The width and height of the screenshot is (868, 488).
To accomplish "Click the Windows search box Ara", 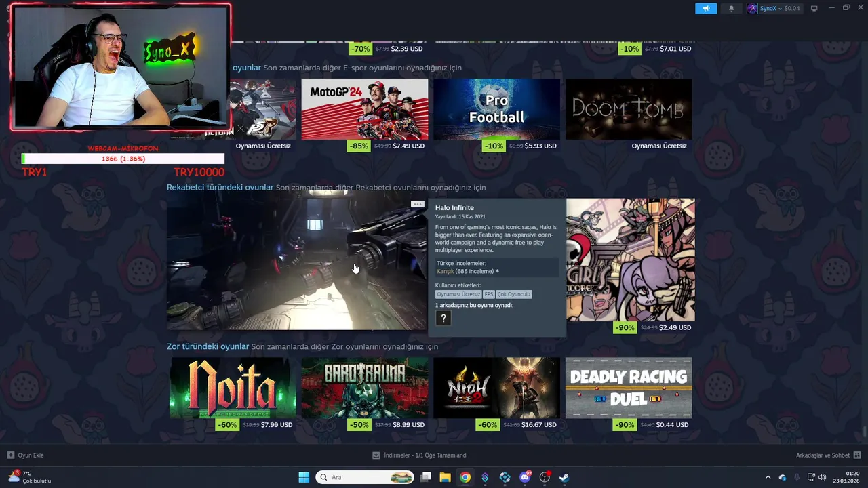I will pos(365,477).
